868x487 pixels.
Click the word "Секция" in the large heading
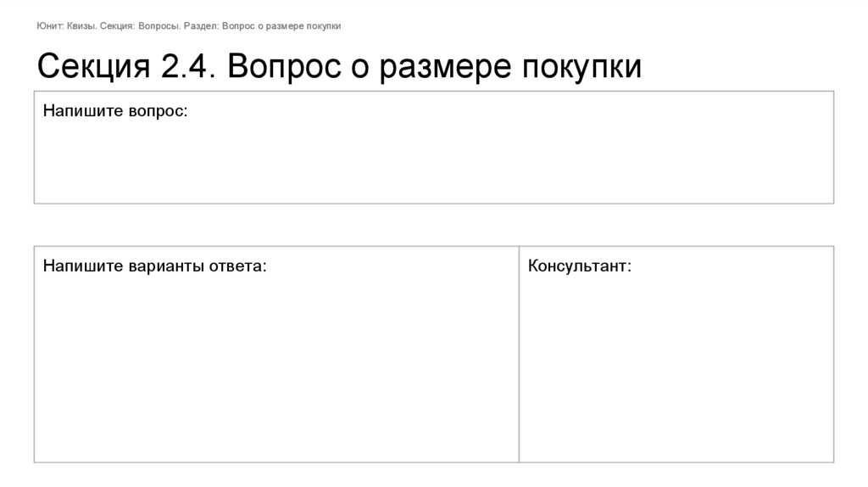pyautogui.click(x=93, y=67)
